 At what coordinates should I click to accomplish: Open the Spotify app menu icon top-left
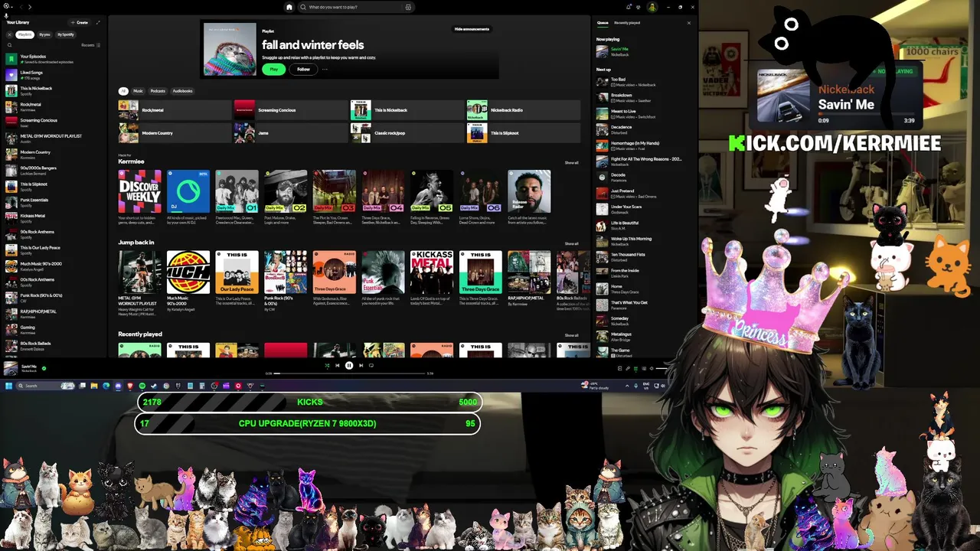(6, 5)
